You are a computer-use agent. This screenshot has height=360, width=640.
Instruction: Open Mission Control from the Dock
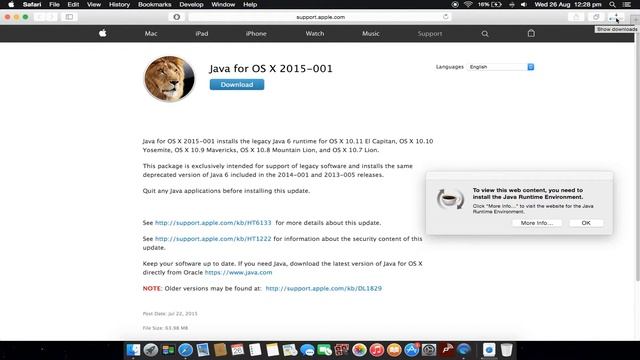click(168, 350)
